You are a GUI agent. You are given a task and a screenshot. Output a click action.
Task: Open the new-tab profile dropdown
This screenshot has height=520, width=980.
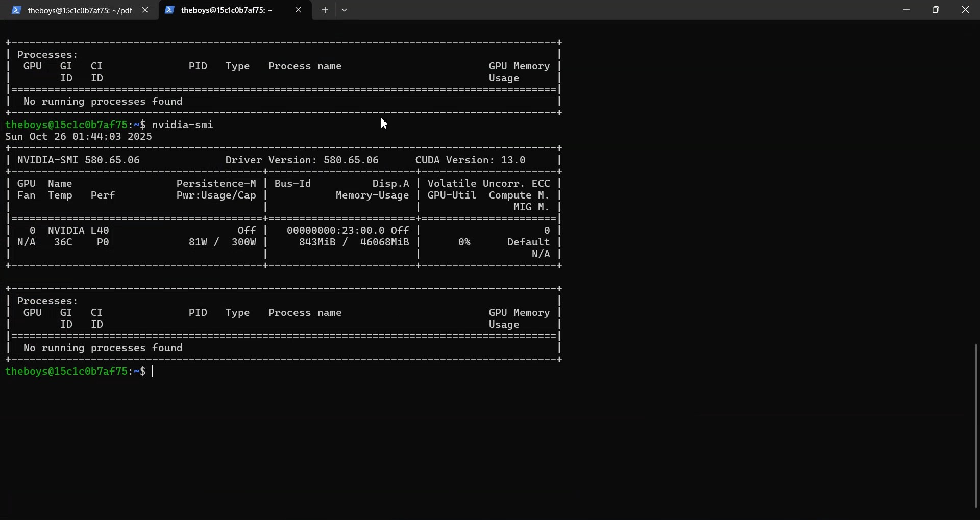pos(345,10)
